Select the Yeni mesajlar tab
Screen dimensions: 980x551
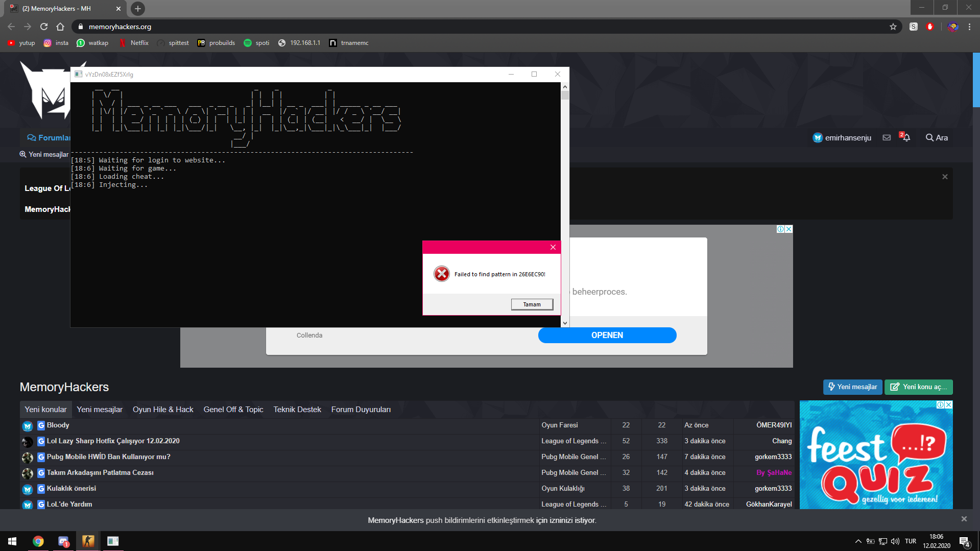100,410
